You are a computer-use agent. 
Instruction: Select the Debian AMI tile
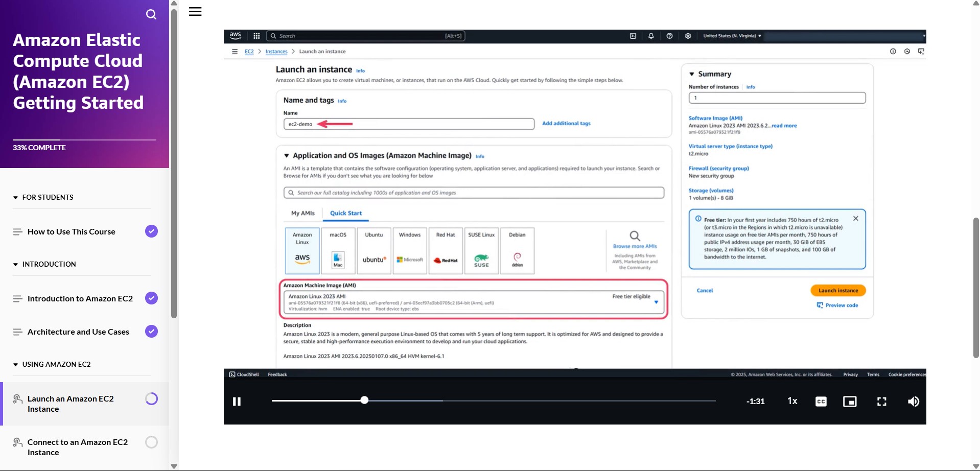(x=517, y=251)
